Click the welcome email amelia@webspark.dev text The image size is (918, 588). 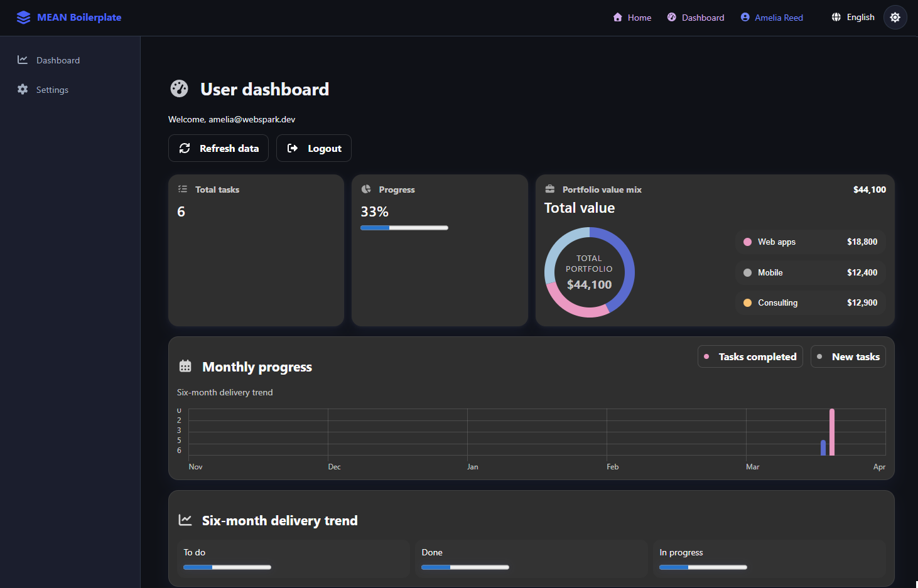pos(252,119)
